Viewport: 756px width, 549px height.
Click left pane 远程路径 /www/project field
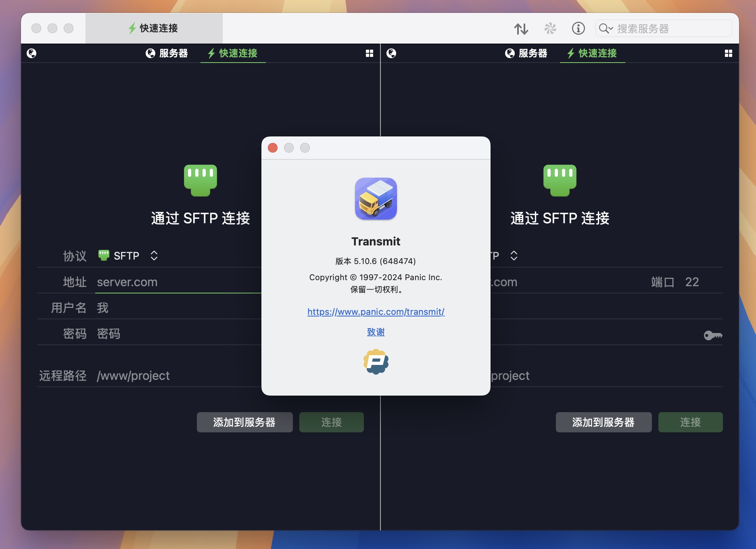[x=179, y=376]
